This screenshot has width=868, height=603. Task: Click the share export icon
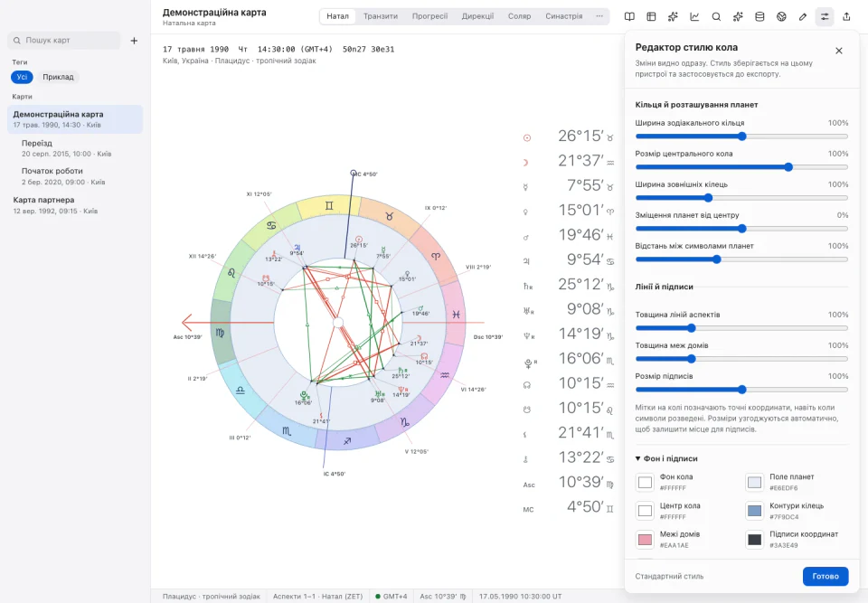(846, 16)
